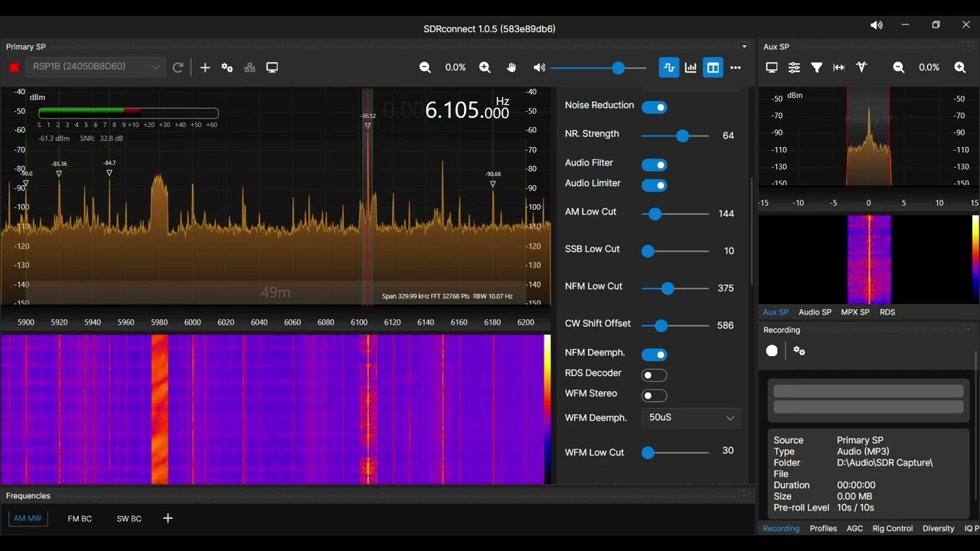The image size is (980, 551).
Task: Open the display monitor icon in primary toolbar
Action: (272, 67)
